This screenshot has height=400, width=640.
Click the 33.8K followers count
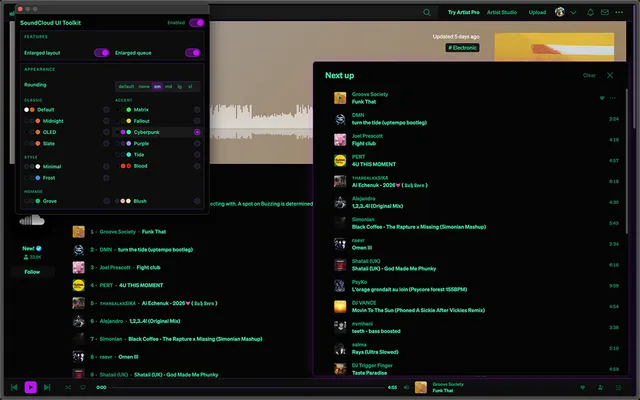32,257
